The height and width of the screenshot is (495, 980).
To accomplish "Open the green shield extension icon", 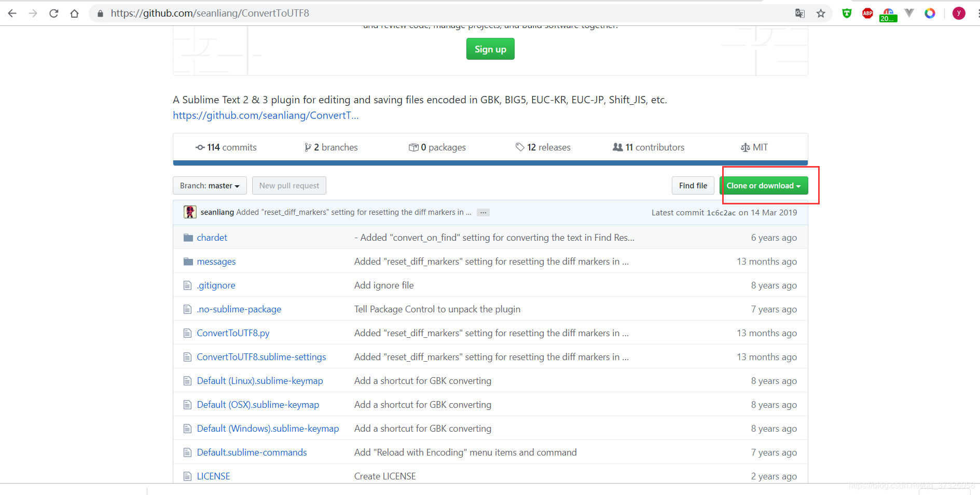I will pyautogui.click(x=847, y=13).
